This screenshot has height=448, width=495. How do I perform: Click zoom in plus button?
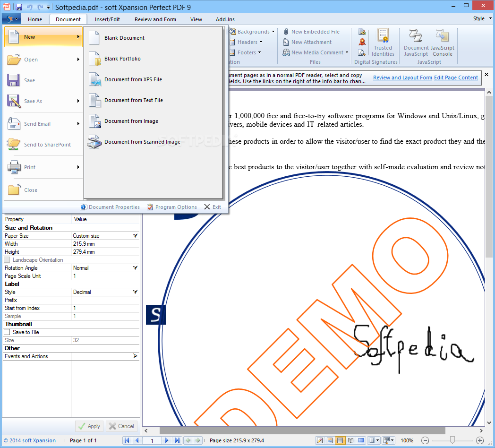[x=480, y=440]
